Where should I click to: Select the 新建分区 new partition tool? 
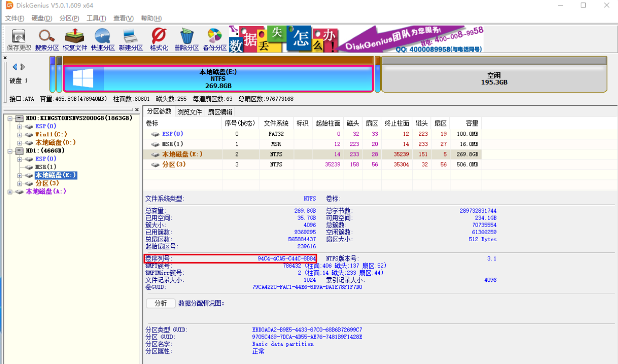[x=131, y=40]
